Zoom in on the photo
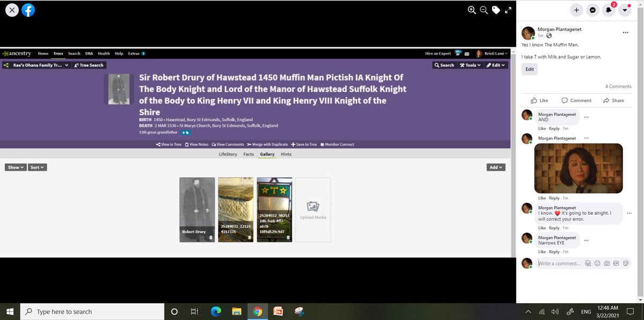The height and width of the screenshot is (320, 644). click(x=472, y=10)
